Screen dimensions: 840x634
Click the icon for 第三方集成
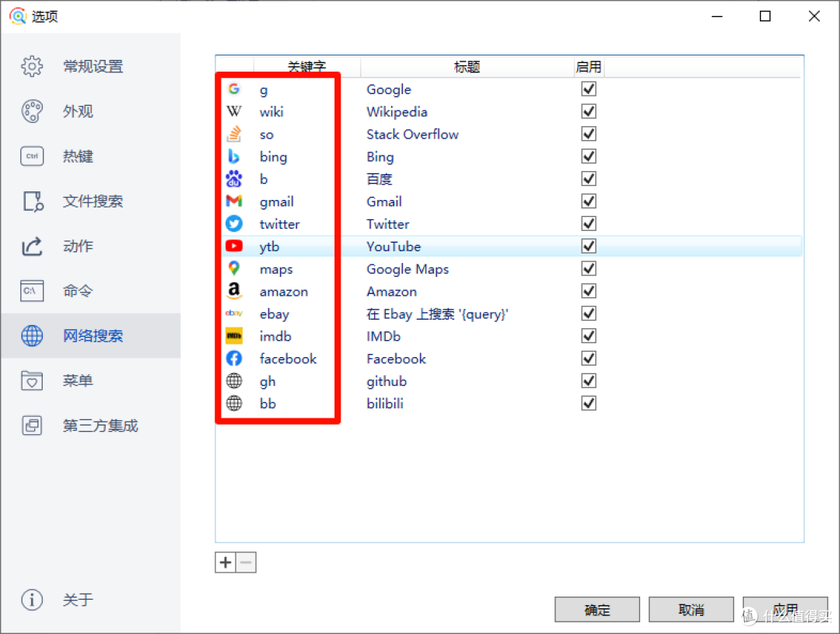(x=32, y=426)
